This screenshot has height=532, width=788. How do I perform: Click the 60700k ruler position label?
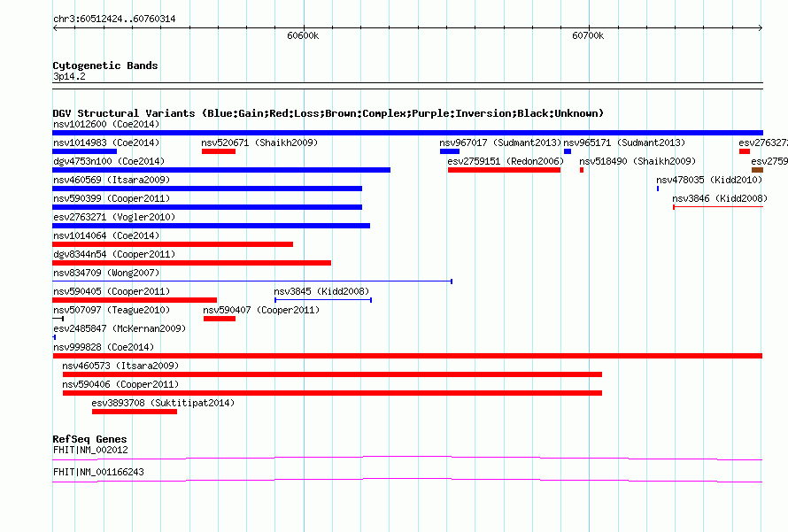588,35
